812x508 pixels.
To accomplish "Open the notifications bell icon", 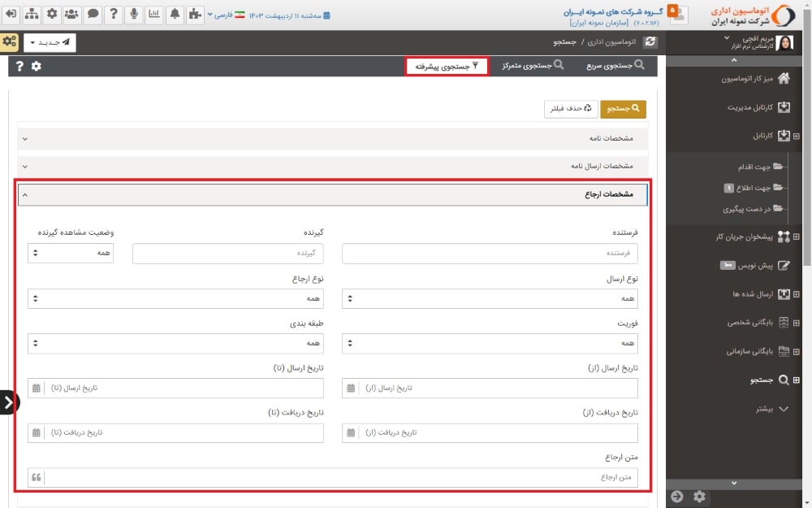I will [175, 14].
